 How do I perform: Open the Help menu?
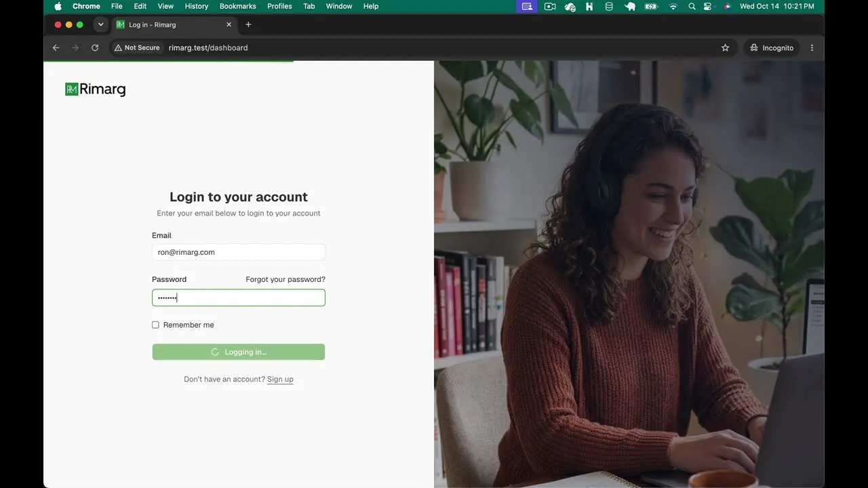(x=371, y=6)
